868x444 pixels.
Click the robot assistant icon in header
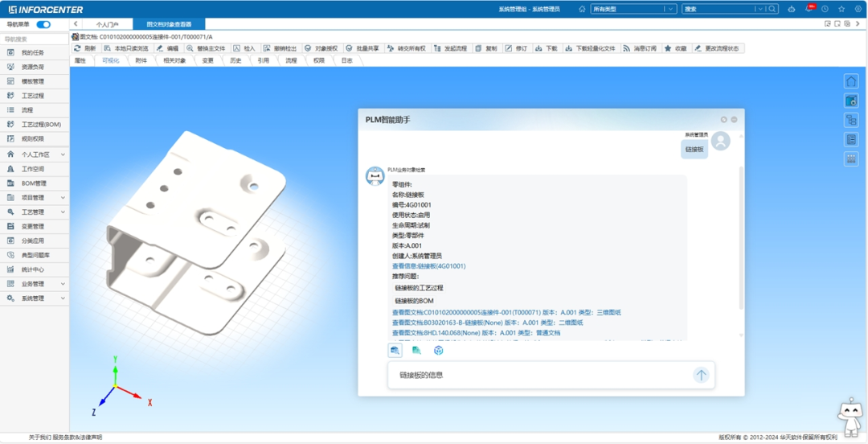792,9
